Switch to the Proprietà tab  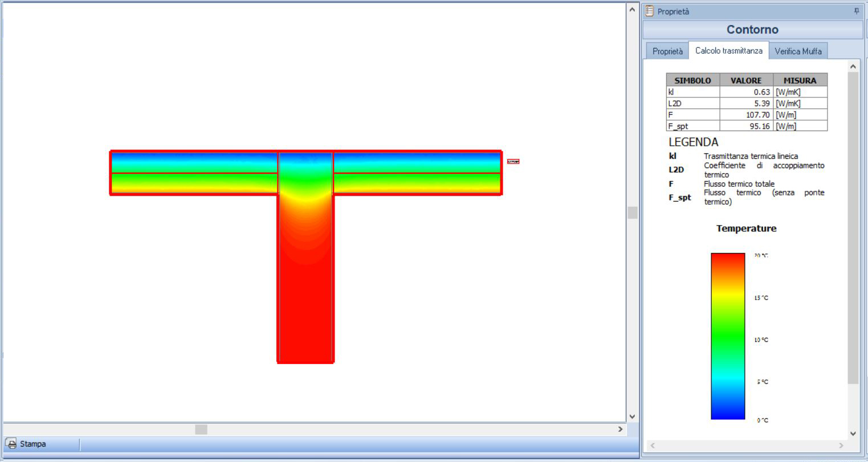(667, 51)
